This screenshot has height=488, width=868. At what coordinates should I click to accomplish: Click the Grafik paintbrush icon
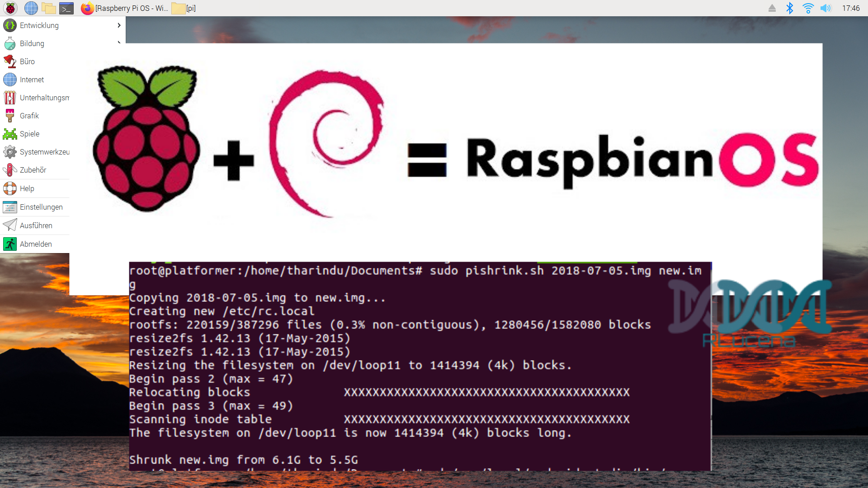click(10, 116)
